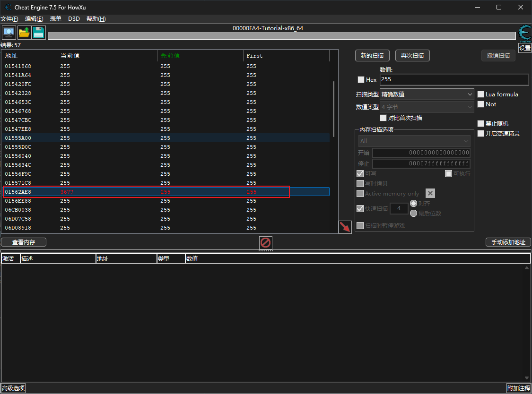Open a cheat table via folder icon

click(24, 33)
